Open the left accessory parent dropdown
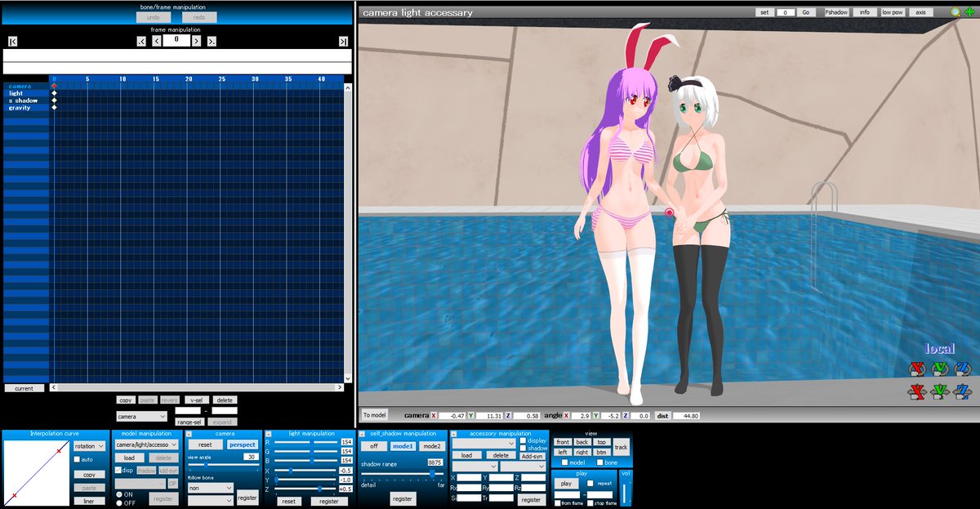 click(474, 466)
